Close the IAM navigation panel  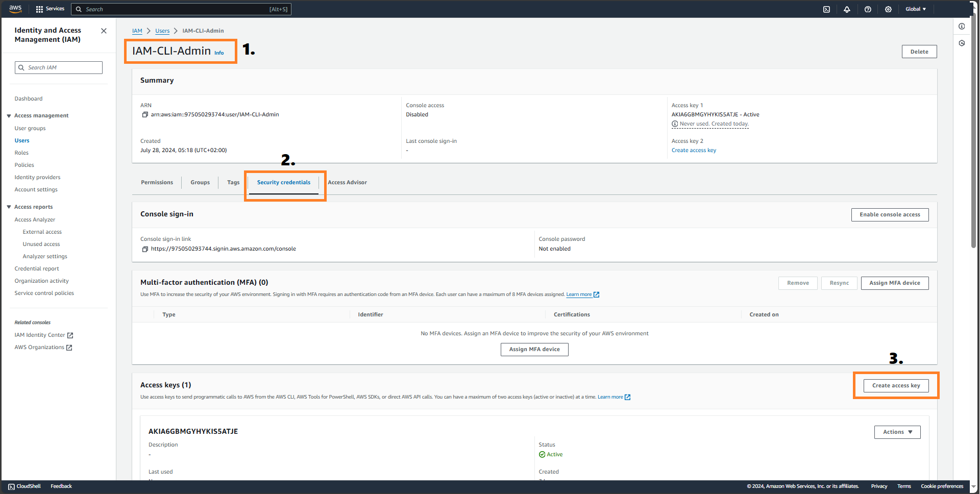(104, 31)
